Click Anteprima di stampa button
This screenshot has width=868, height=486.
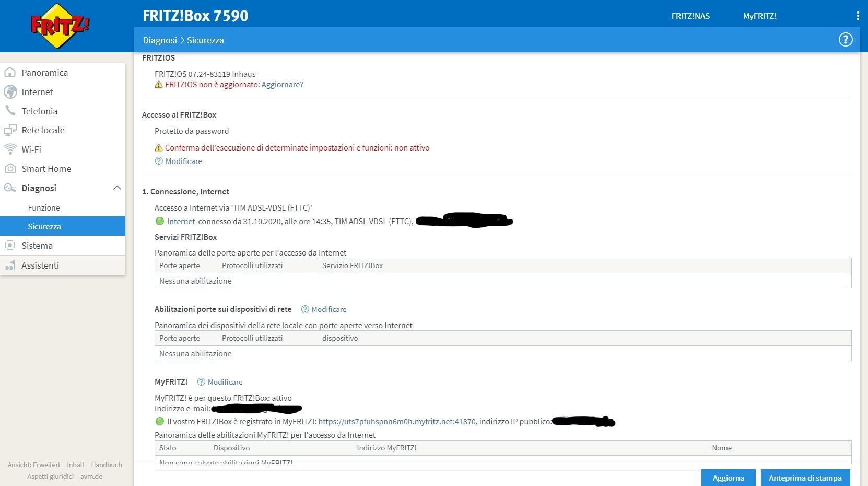805,478
